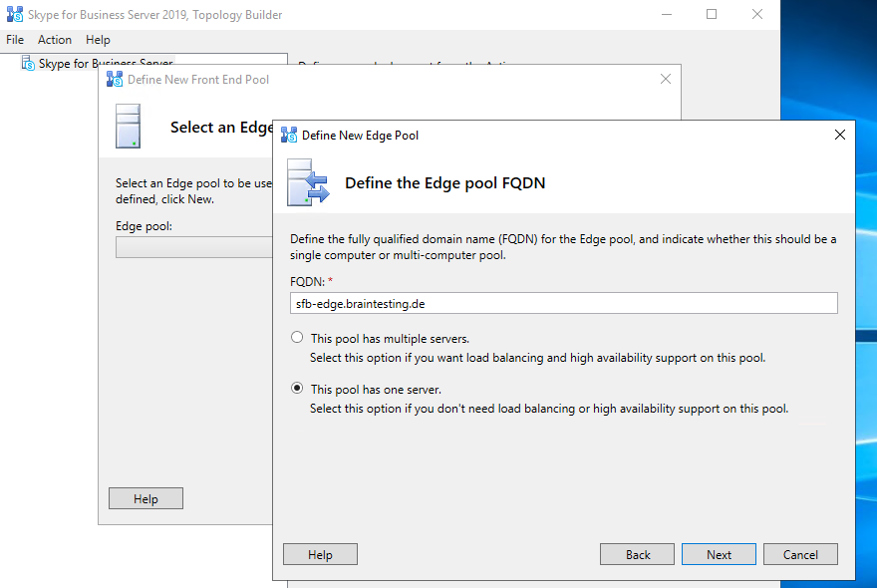Open the File menu

pos(15,40)
